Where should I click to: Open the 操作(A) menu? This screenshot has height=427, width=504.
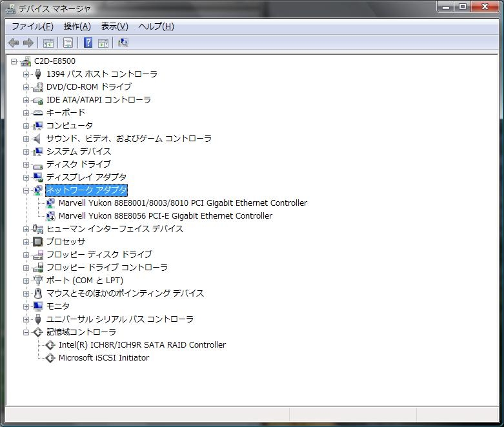tap(77, 26)
